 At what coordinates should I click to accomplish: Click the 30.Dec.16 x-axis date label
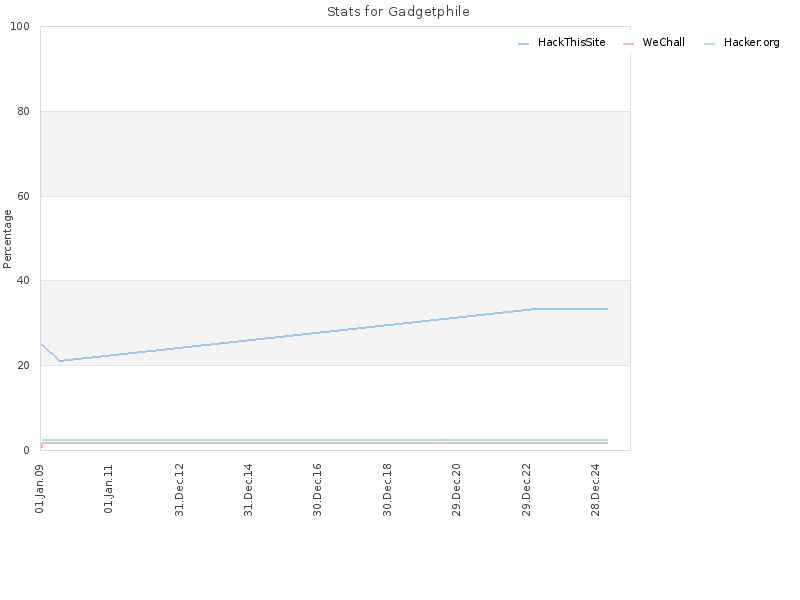tap(317, 490)
